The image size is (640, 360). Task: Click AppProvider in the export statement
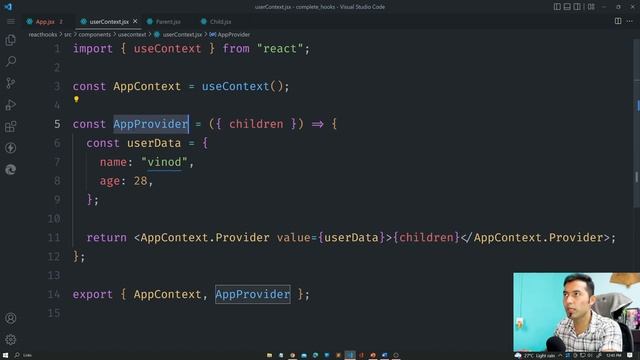click(x=253, y=294)
